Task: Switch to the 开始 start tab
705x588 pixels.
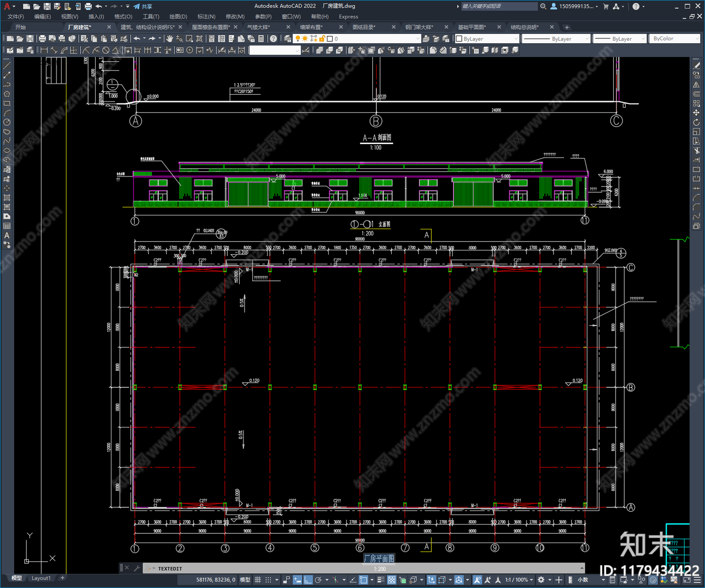Action: click(x=21, y=27)
